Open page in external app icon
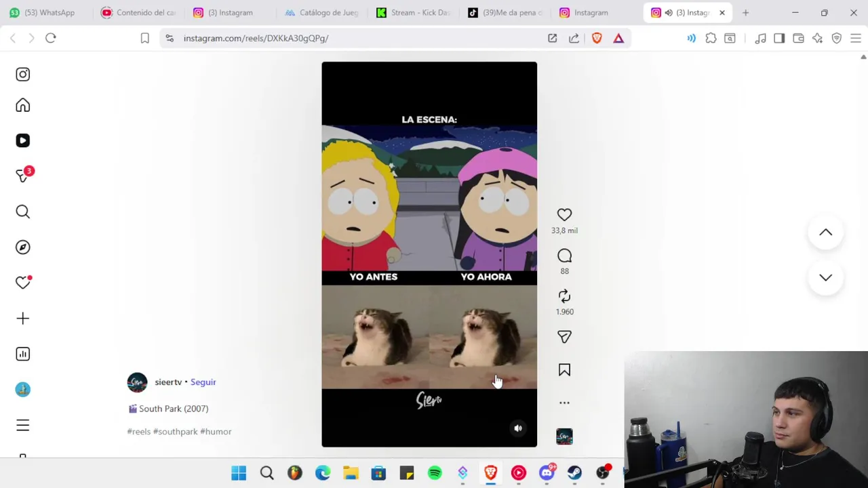The width and height of the screenshot is (868, 488). click(x=553, y=39)
